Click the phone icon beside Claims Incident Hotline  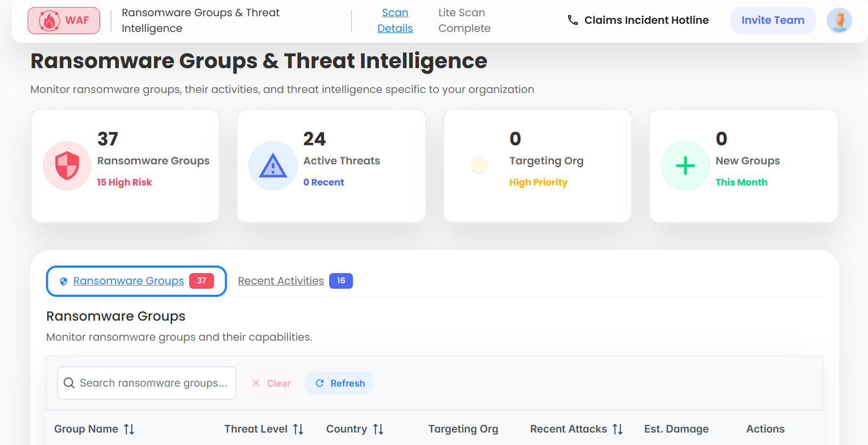(x=572, y=21)
